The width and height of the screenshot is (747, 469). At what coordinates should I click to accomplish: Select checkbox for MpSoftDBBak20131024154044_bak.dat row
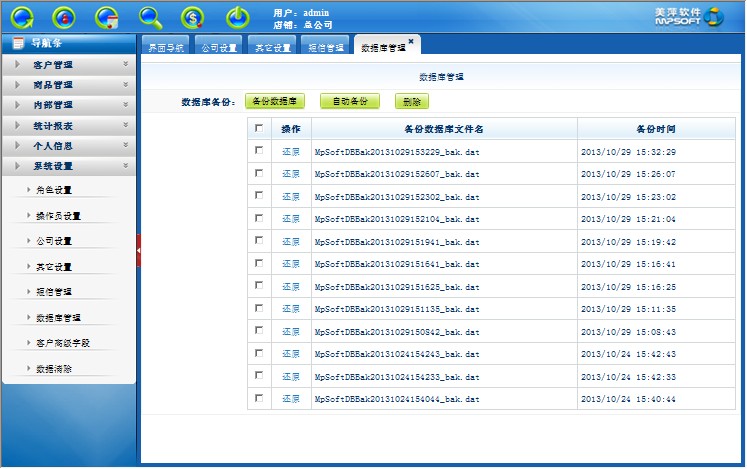click(x=260, y=398)
